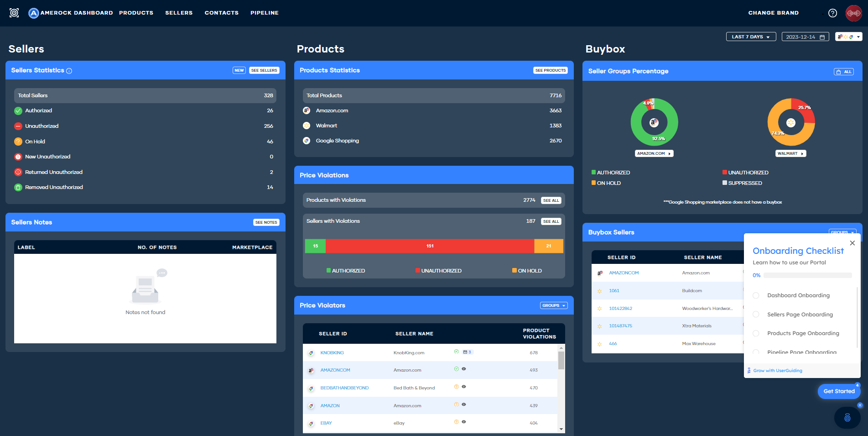Go to the Pipeline menu item
Image resolution: width=868 pixels, height=436 pixels.
pos(264,13)
